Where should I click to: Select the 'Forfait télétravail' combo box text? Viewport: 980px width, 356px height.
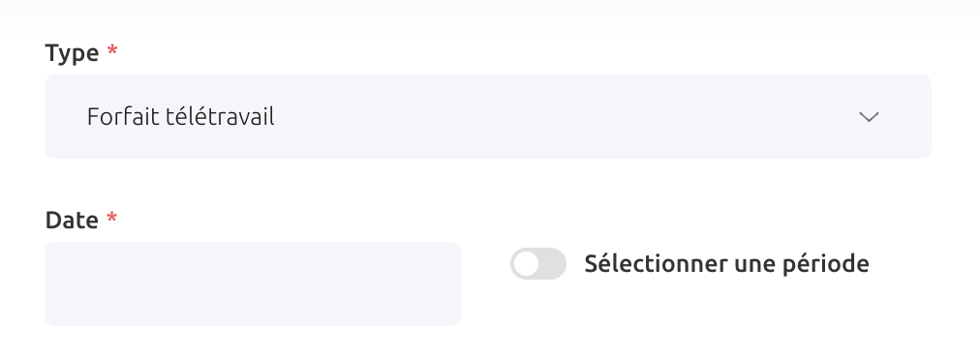click(181, 117)
